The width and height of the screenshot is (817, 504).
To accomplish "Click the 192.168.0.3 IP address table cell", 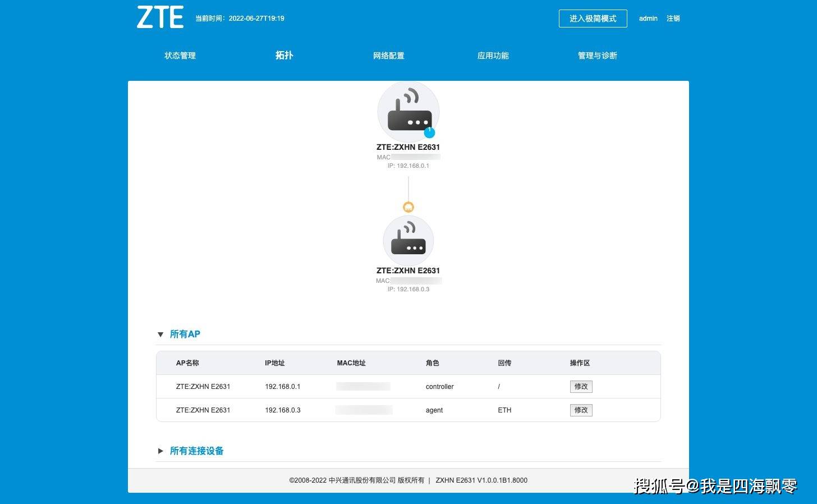I will (x=283, y=410).
